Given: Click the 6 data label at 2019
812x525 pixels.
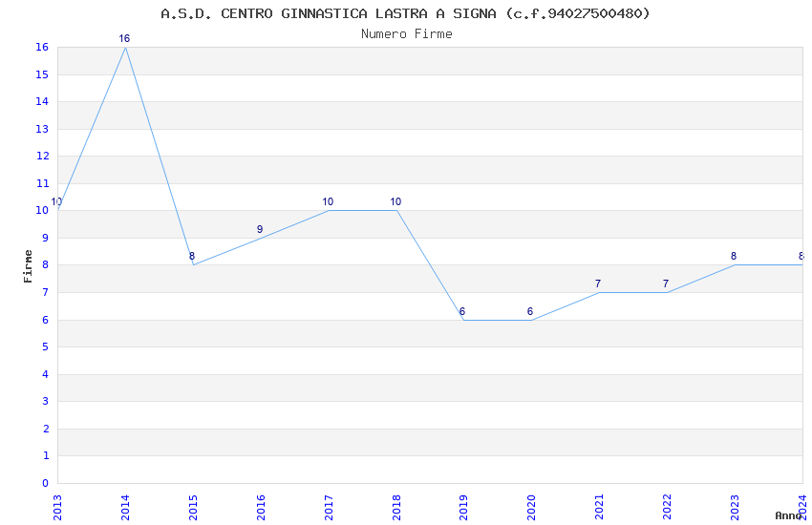Looking at the screenshot, I should coord(462,311).
